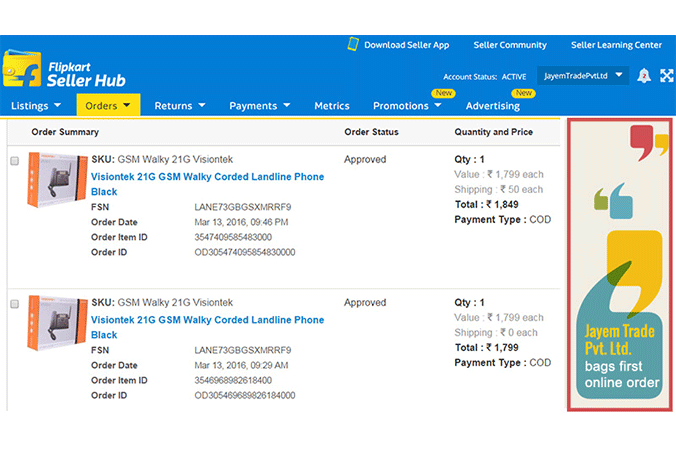This screenshot has height=450, width=676.
Task: Open the Payments dropdown
Action: (260, 106)
